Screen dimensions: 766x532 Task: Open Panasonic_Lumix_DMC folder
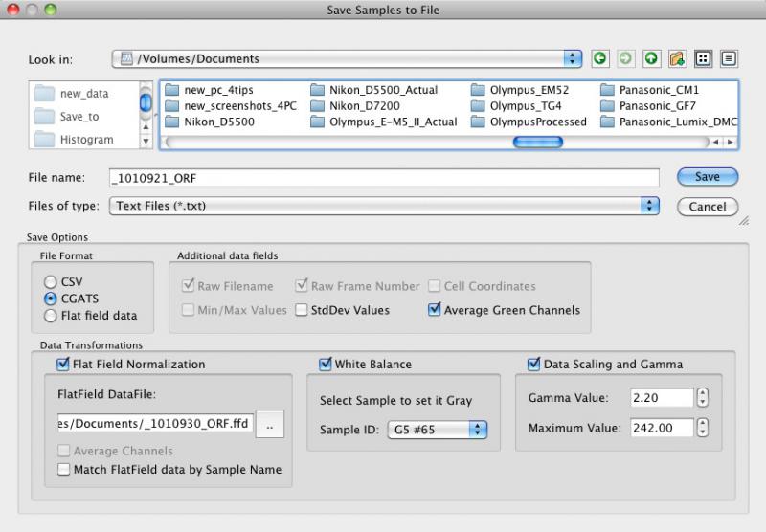668,122
